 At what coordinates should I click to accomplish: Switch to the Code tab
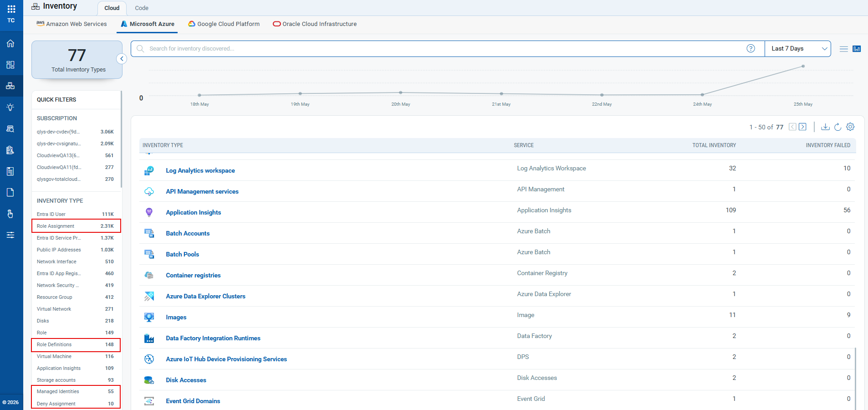142,8
